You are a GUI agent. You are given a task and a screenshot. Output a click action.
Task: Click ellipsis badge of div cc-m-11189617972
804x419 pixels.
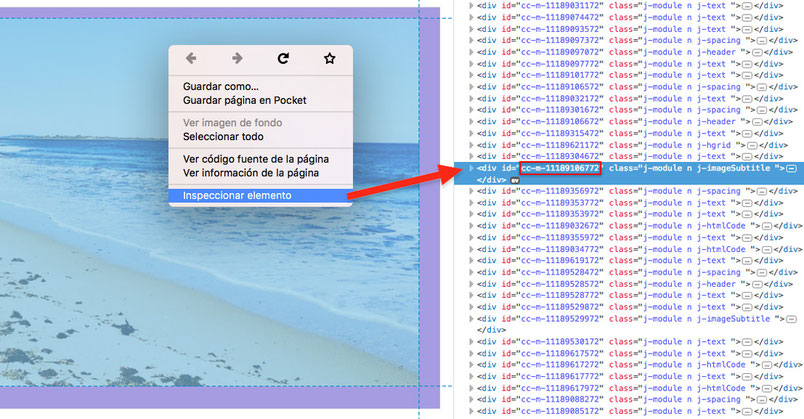click(x=767, y=388)
